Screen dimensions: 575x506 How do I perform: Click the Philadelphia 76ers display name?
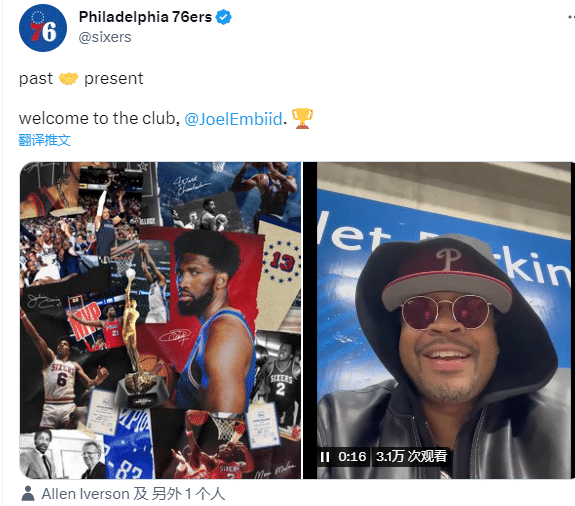point(145,17)
